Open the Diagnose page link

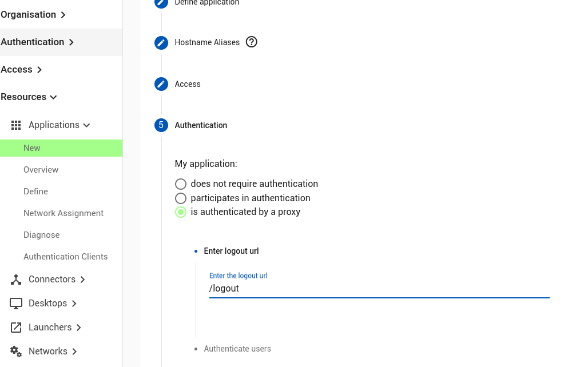click(41, 235)
